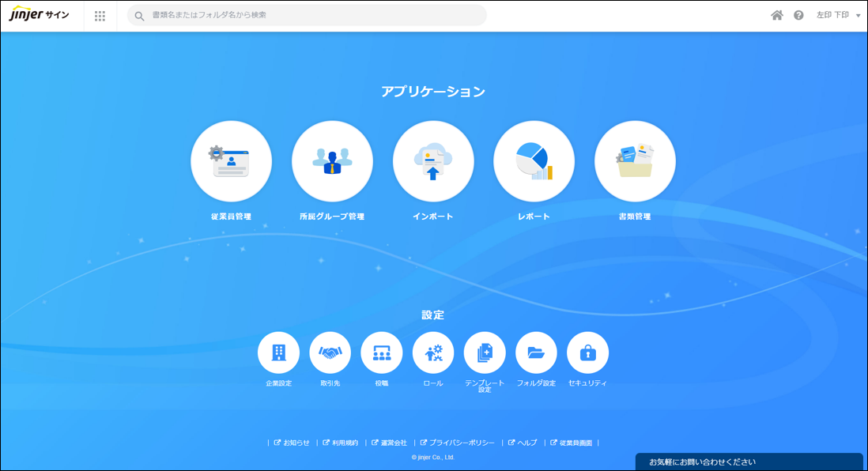Click the help question mark icon

pos(798,16)
